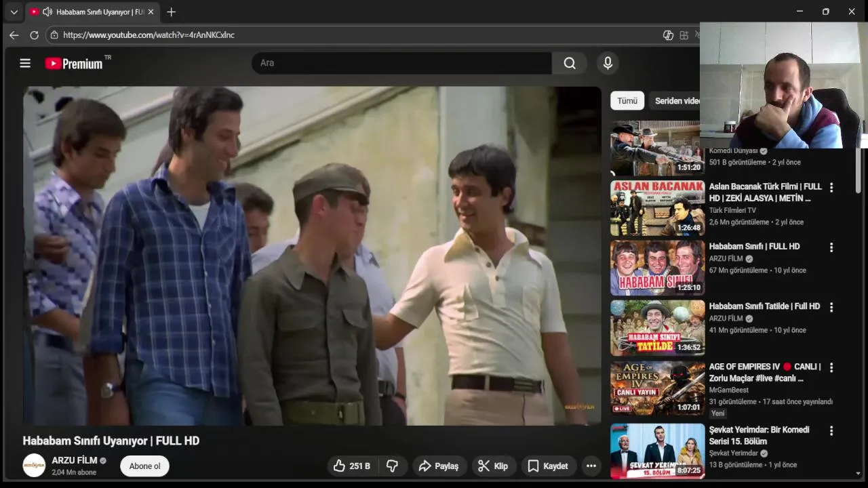
Task: Open the Şevkat Yerimdar 8:07:25 thumbnail
Action: point(658,451)
